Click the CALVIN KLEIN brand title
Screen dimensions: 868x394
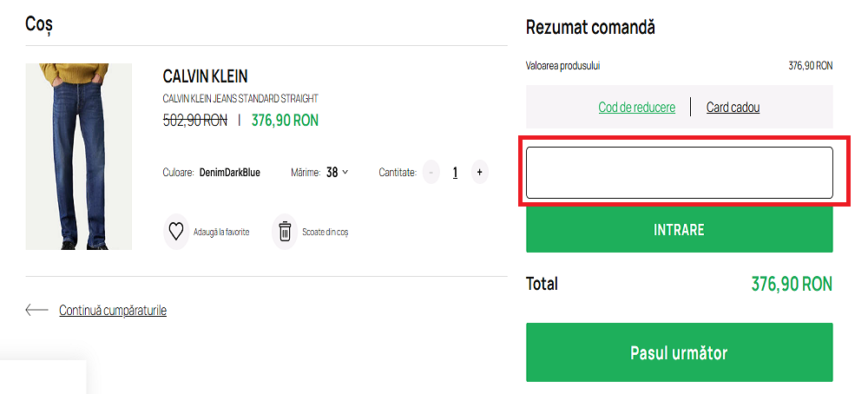tap(205, 76)
